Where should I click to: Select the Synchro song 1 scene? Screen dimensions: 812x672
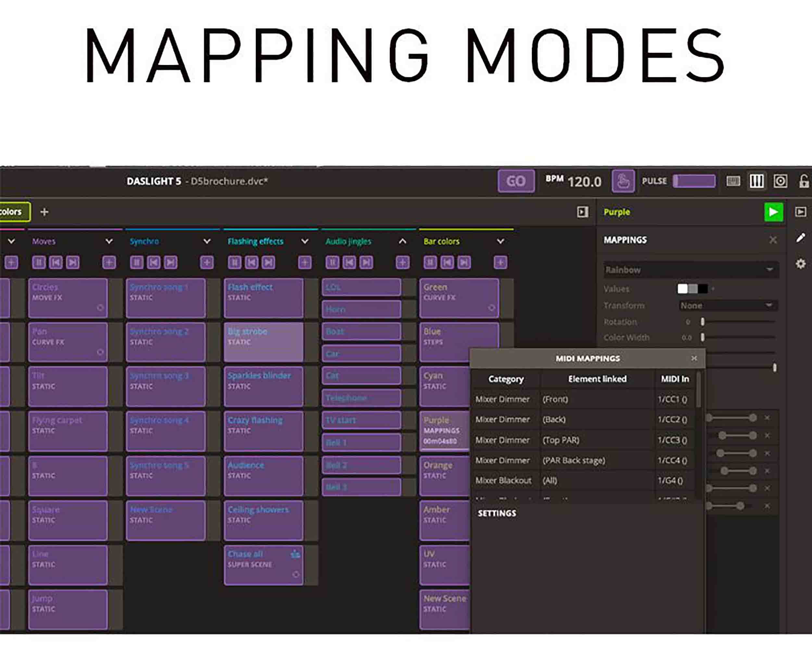166,298
